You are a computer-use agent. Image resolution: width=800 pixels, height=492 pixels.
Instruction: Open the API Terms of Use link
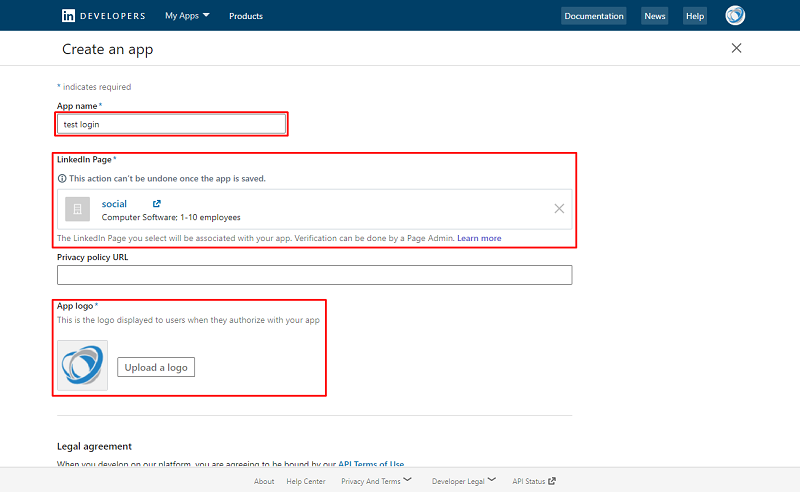click(x=371, y=464)
